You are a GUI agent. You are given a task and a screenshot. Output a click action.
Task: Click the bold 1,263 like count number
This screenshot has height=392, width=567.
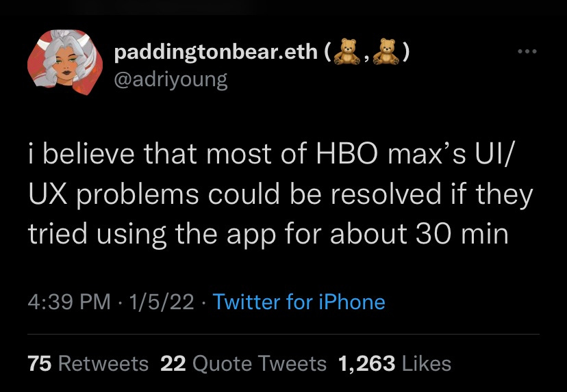(366, 364)
